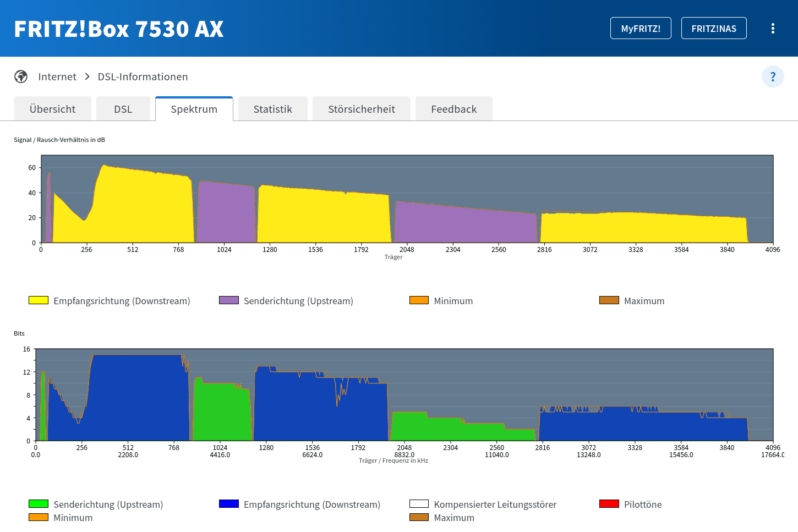Open the MyFRITZ! button
The image size is (798, 532).
click(x=641, y=28)
